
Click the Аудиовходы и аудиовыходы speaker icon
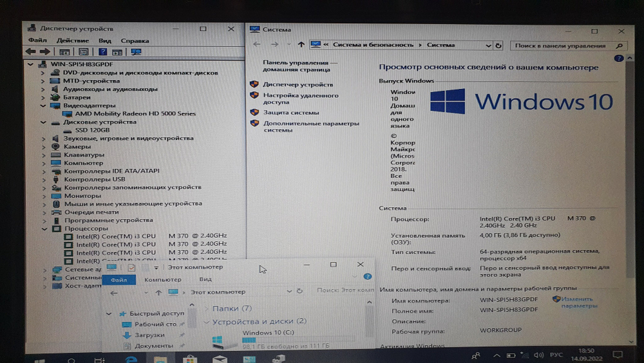point(55,89)
